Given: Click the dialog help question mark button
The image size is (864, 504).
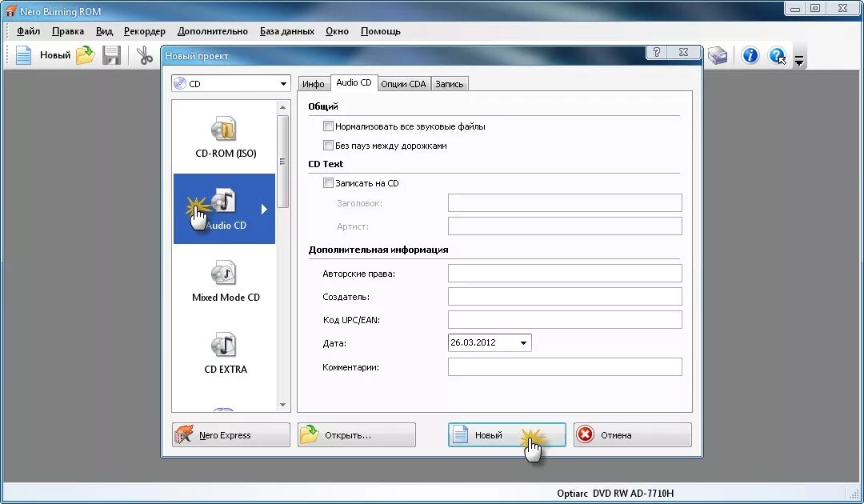Looking at the screenshot, I should [x=656, y=52].
